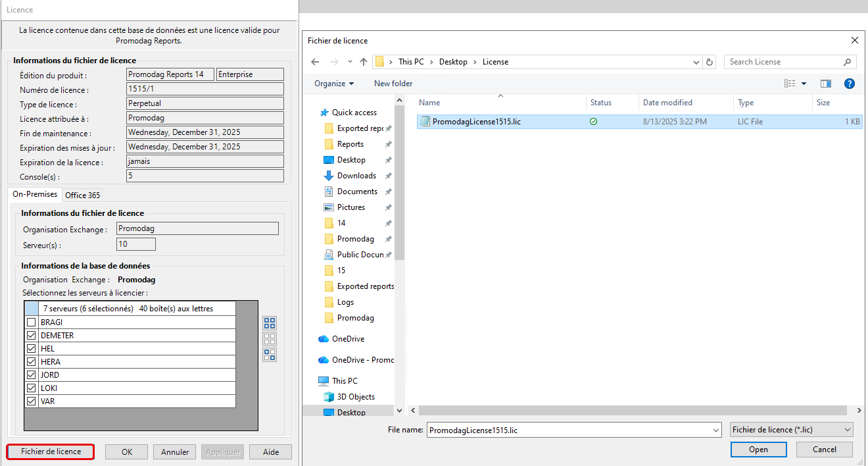The width and height of the screenshot is (868, 466).
Task: Toggle the preview pane icon
Action: pos(826,84)
